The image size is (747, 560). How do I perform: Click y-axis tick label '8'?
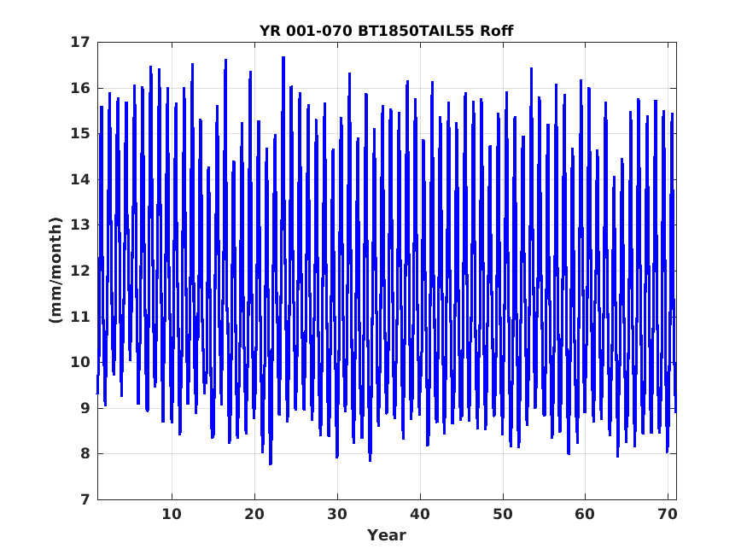(85, 454)
